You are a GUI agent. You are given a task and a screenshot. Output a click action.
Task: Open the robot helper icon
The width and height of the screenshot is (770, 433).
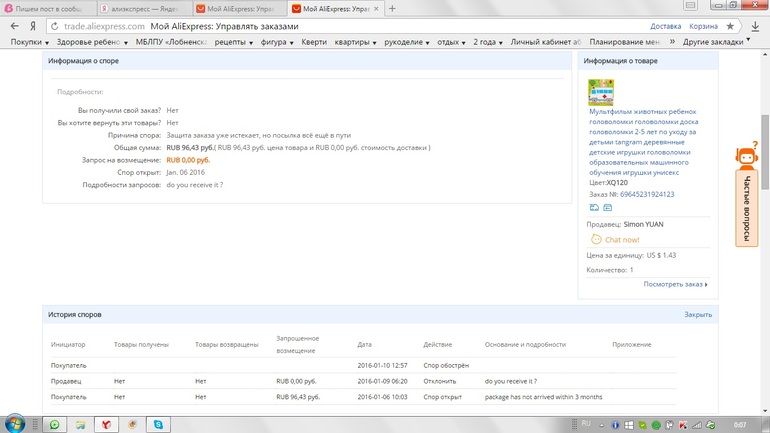pos(746,156)
